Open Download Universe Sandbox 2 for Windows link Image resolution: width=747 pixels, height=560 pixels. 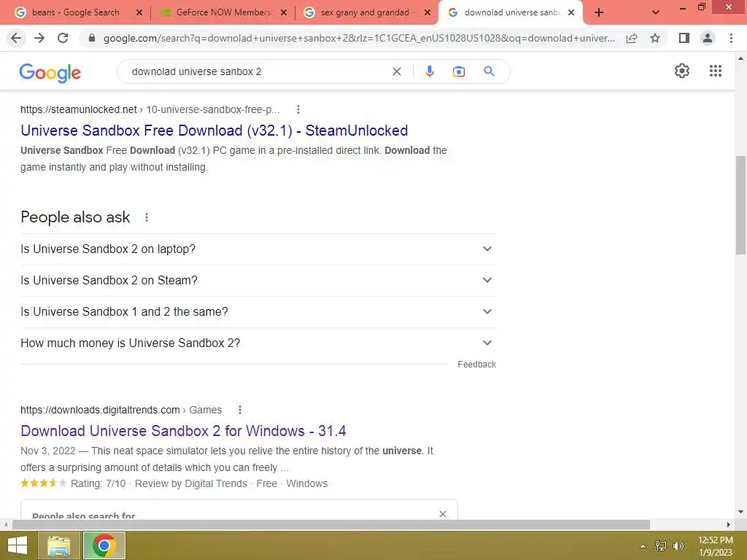pos(183,431)
